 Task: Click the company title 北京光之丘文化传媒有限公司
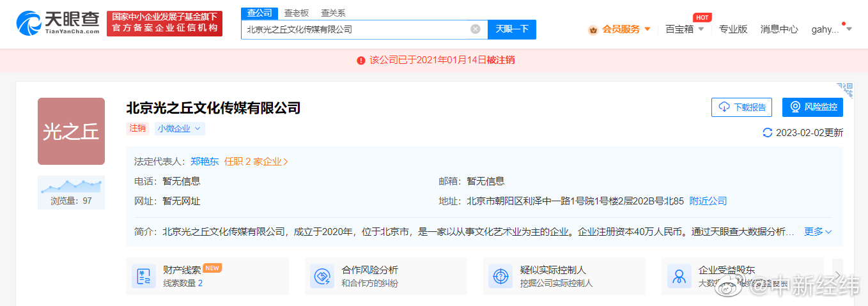point(213,108)
